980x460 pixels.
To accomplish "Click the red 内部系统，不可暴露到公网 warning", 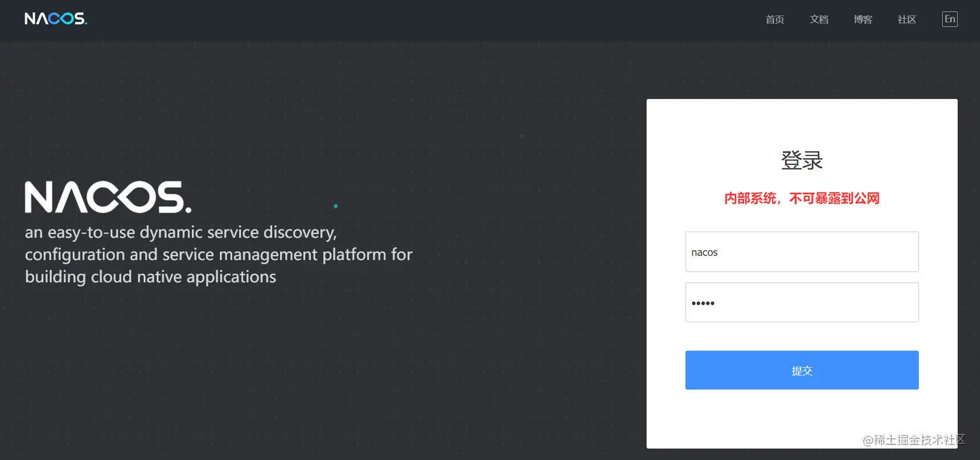I will click(x=802, y=198).
